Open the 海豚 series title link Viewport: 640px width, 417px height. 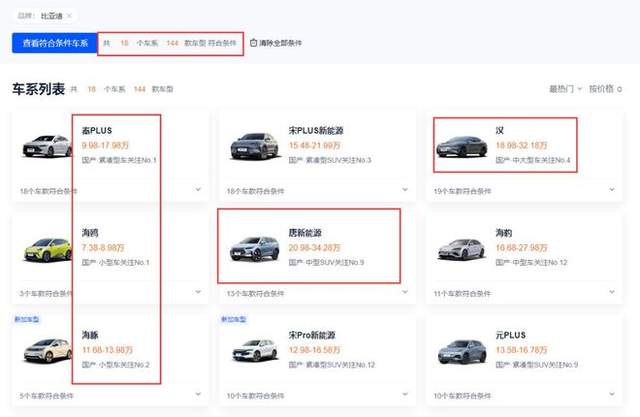point(90,335)
